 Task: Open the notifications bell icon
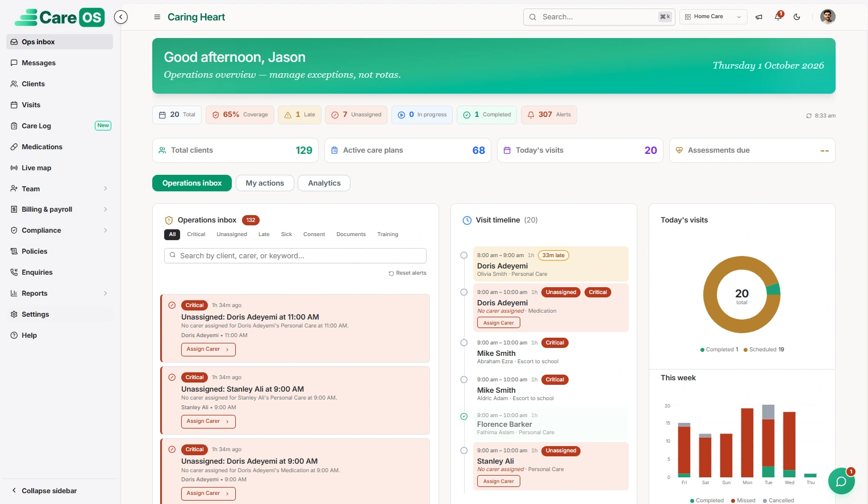click(778, 17)
